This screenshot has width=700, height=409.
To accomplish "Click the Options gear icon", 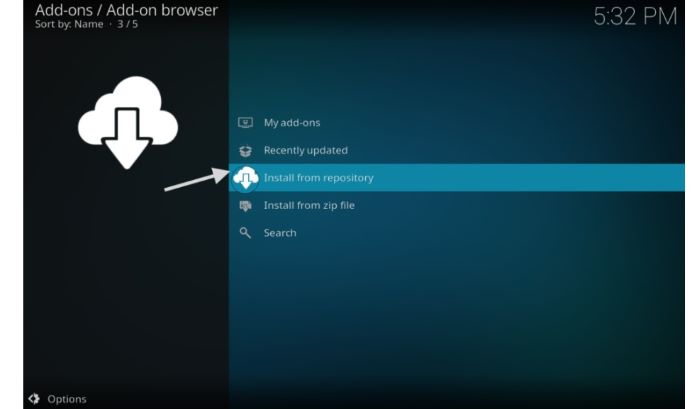I will click(34, 398).
